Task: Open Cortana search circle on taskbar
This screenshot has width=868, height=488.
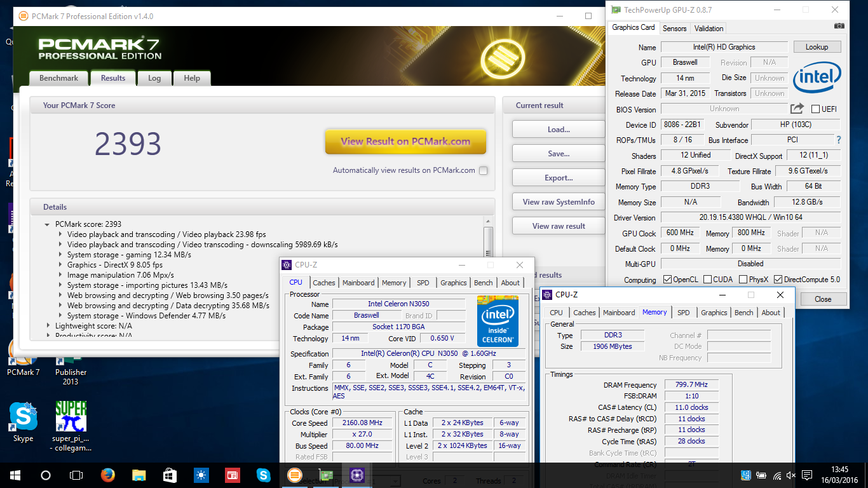Action: click(x=46, y=475)
